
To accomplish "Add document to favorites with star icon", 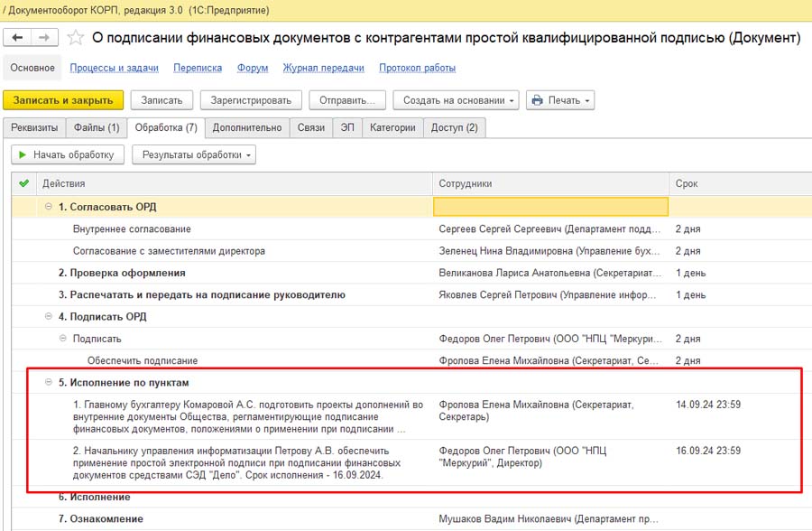I will point(77,37).
